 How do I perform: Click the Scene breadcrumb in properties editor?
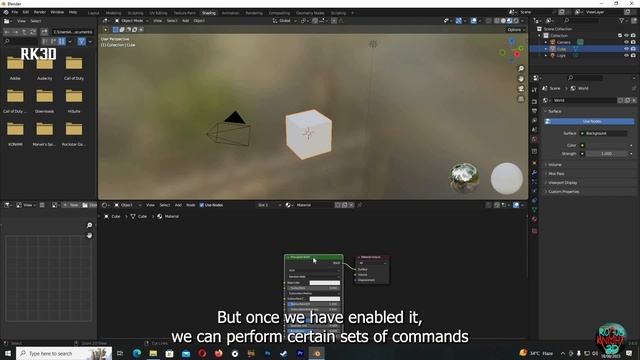tap(555, 88)
